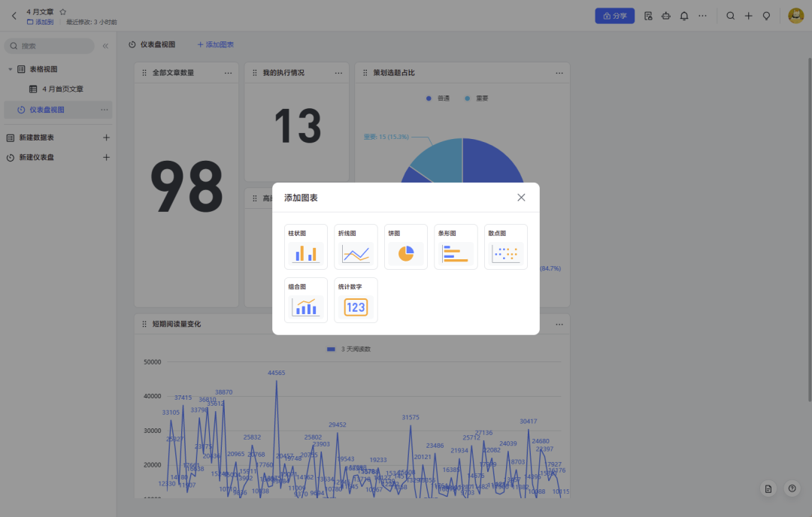Open more options for sidebar 仪表盘视图
This screenshot has height=517, width=812.
(104, 110)
